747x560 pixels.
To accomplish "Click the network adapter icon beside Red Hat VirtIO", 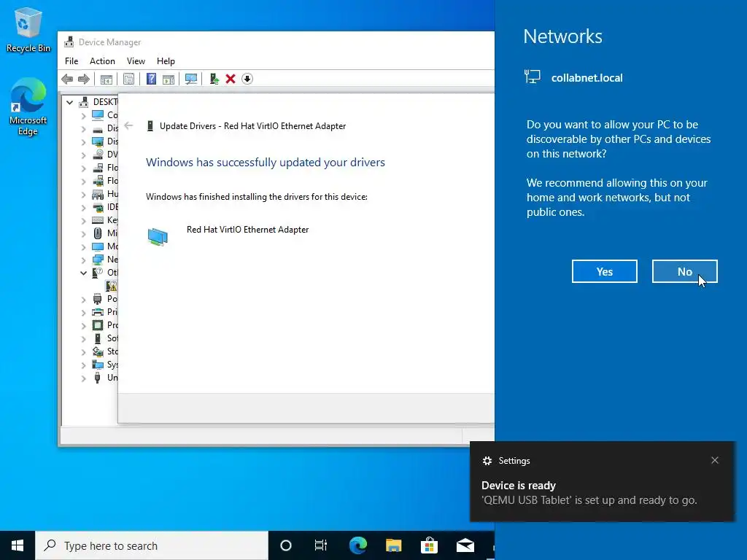I will (158, 237).
